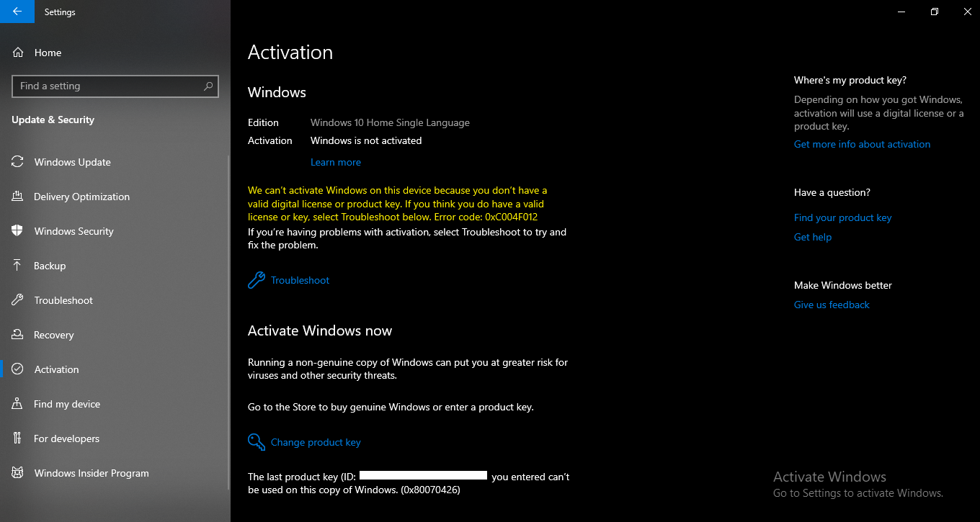Click the sidebar Troubleshoot wrench icon

tap(17, 300)
